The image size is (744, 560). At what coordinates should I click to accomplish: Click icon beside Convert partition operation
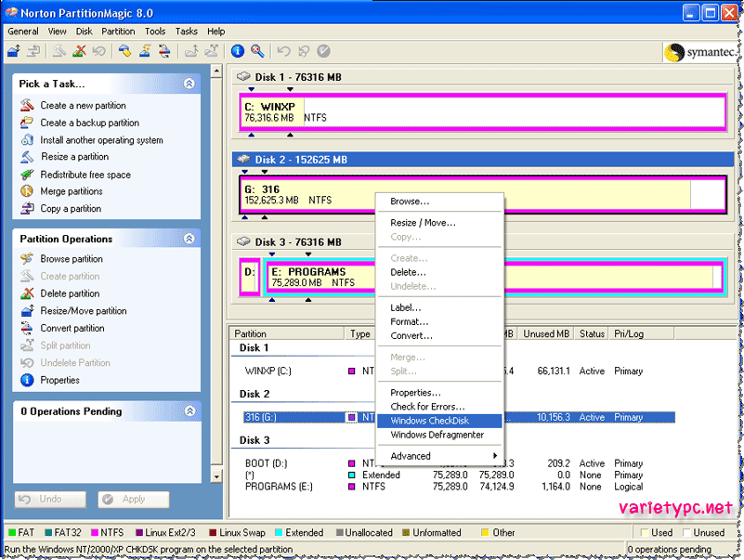click(27, 328)
